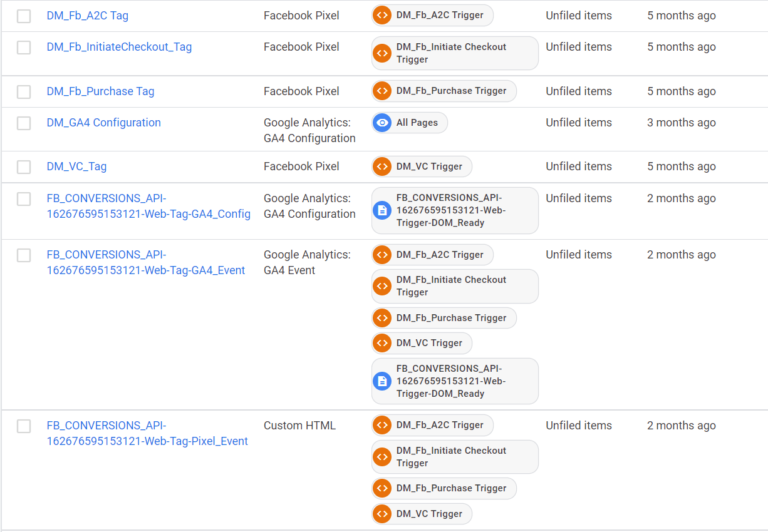
Task: Click the Initiate Checkout Trigger icon in the InitiateCheckout_Tag row
Action: 382,53
